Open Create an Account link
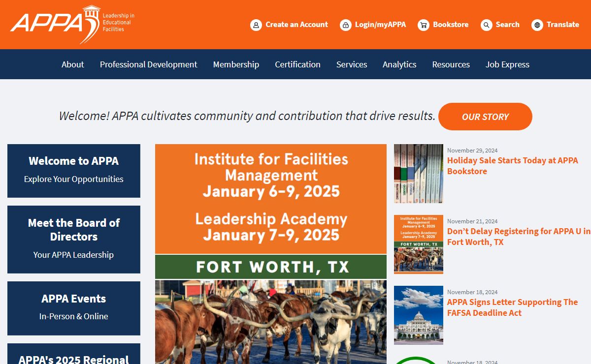This screenshot has height=364, width=591. coord(296,25)
